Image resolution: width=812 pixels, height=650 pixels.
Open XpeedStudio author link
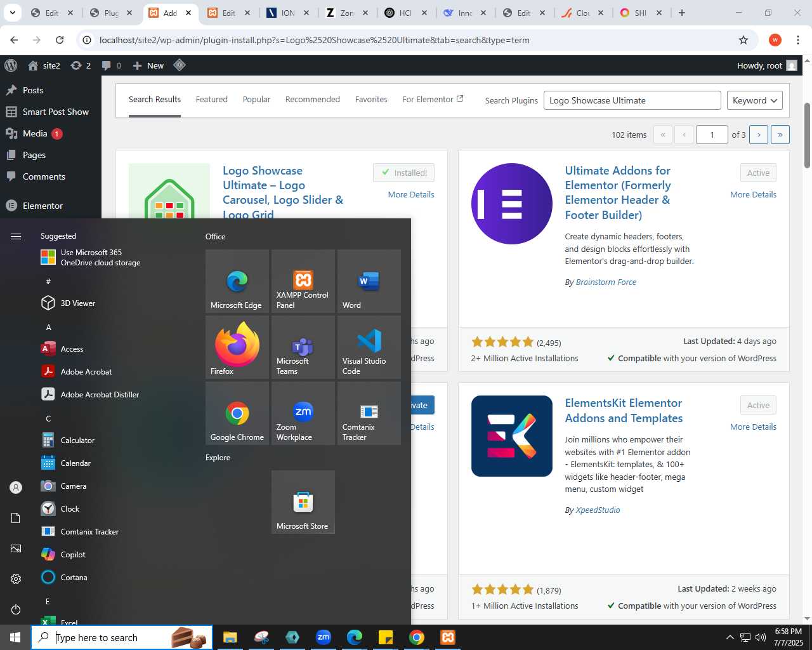(x=598, y=510)
